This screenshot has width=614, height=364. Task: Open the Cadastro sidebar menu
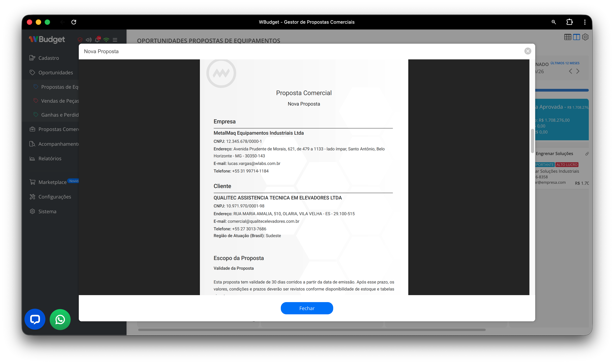[x=49, y=58]
